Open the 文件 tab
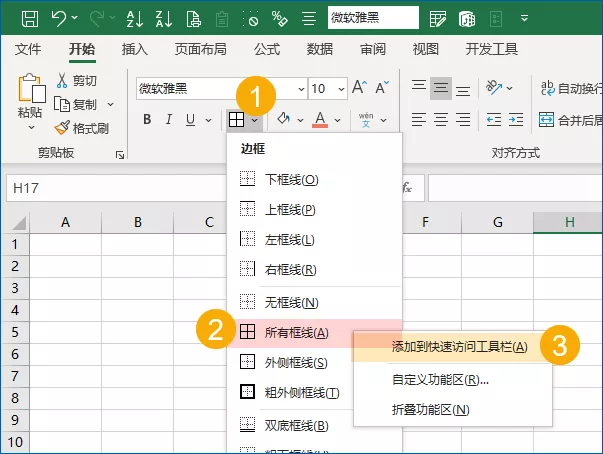The width and height of the screenshot is (603, 454). pos(28,49)
